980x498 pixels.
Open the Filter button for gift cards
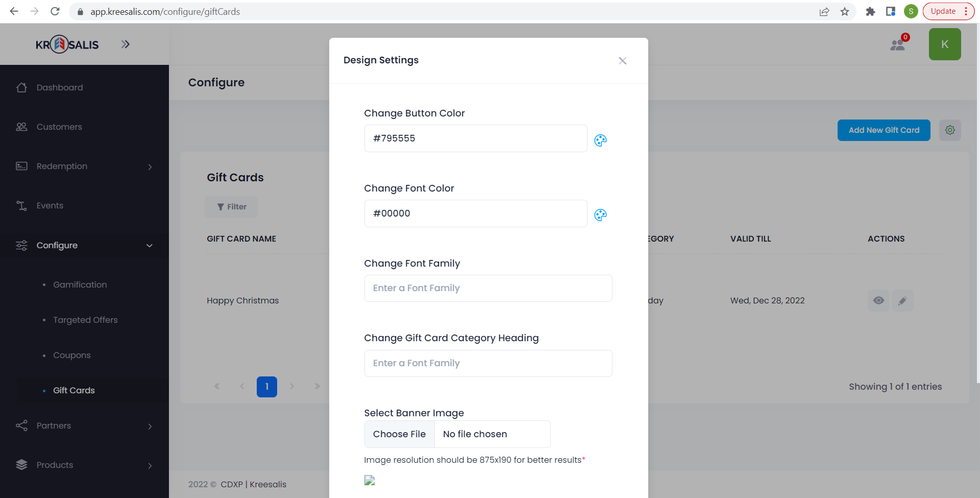click(231, 207)
